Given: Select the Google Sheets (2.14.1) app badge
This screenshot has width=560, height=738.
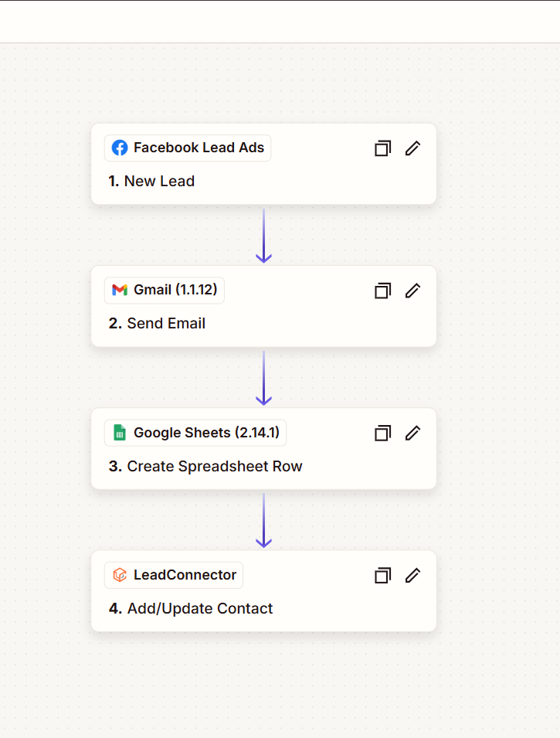Looking at the screenshot, I should tap(195, 433).
